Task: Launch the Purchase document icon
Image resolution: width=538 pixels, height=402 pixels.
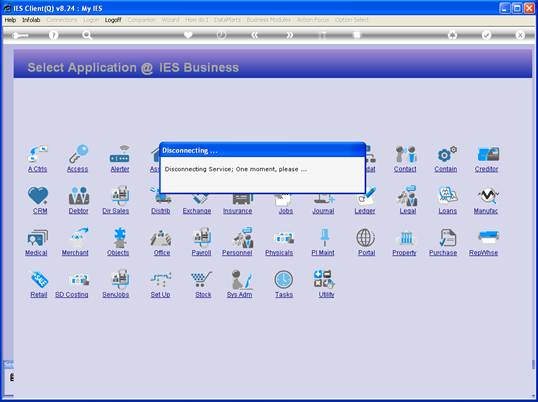Action: point(447,237)
